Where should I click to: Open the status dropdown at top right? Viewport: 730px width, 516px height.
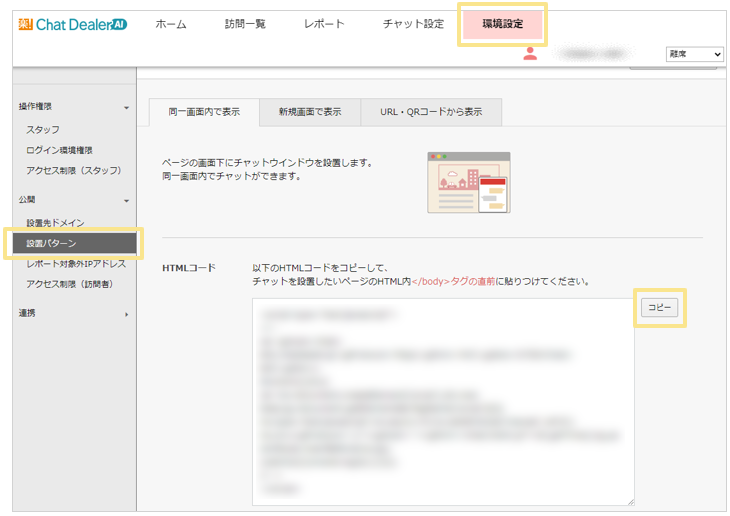694,55
